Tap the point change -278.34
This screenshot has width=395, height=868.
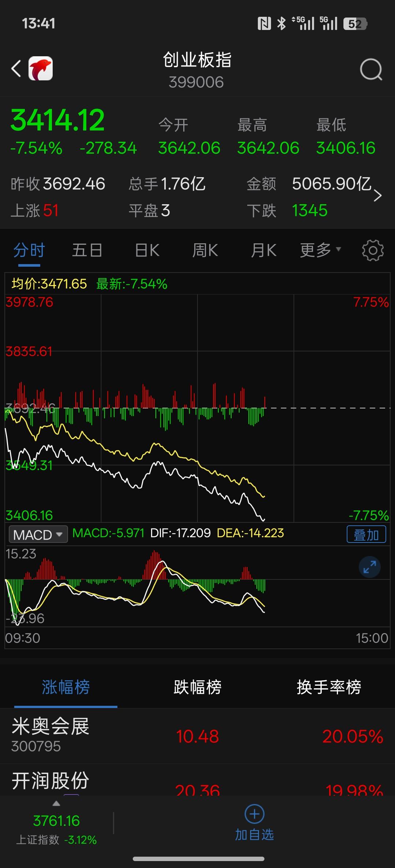(x=108, y=148)
